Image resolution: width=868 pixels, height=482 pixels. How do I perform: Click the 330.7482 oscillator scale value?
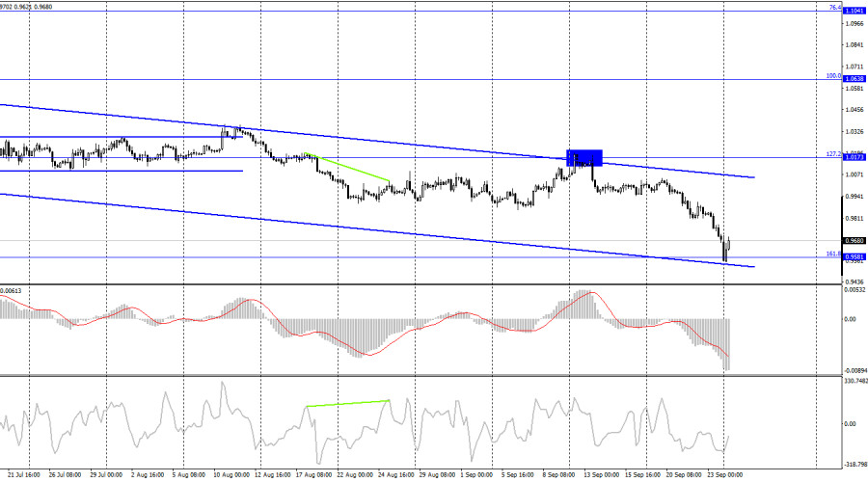855,381
